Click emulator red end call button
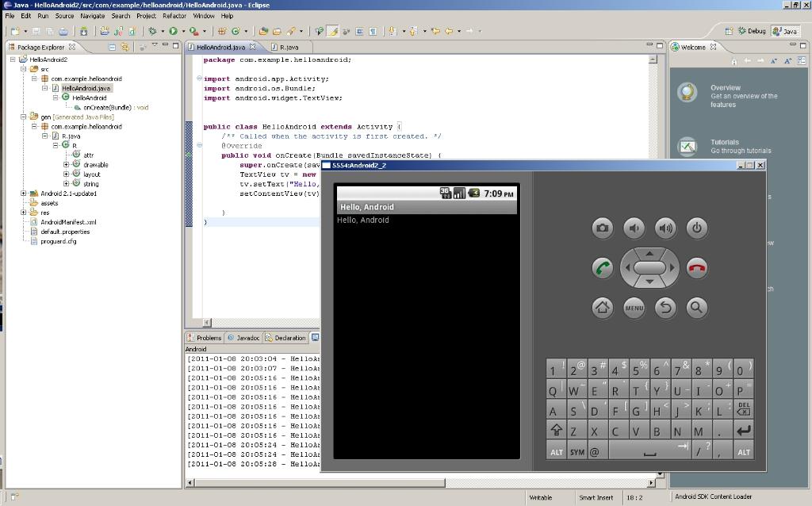 click(697, 268)
